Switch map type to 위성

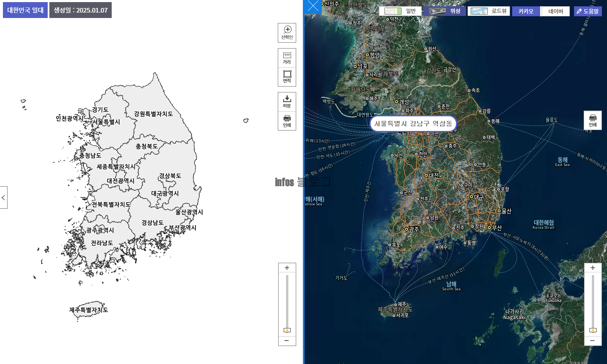pyautogui.click(x=445, y=11)
